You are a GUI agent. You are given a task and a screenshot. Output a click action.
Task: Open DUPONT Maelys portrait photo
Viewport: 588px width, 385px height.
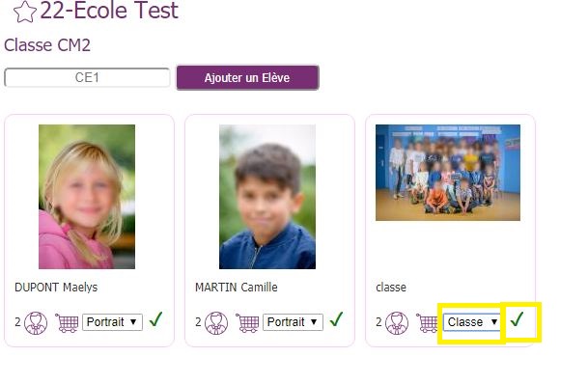point(87,197)
